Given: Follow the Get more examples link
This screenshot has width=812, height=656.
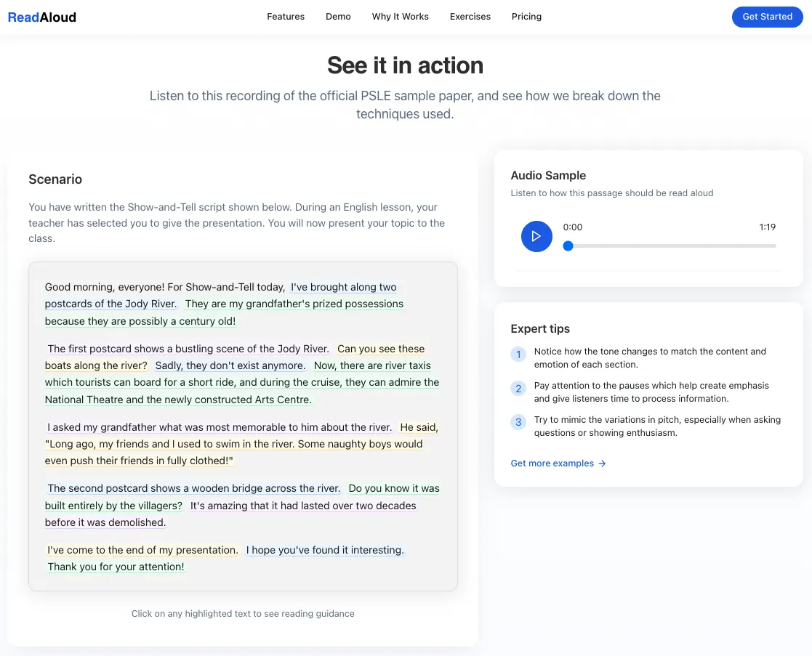Looking at the screenshot, I should coord(558,463).
